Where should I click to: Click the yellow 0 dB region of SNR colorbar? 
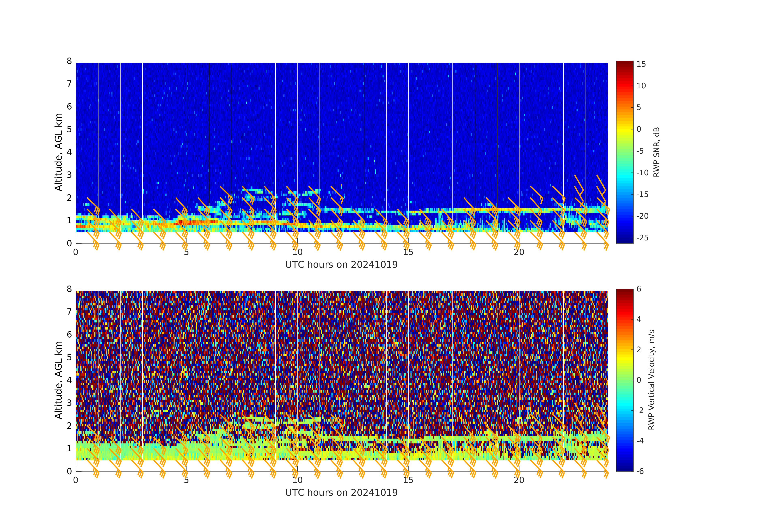624,130
